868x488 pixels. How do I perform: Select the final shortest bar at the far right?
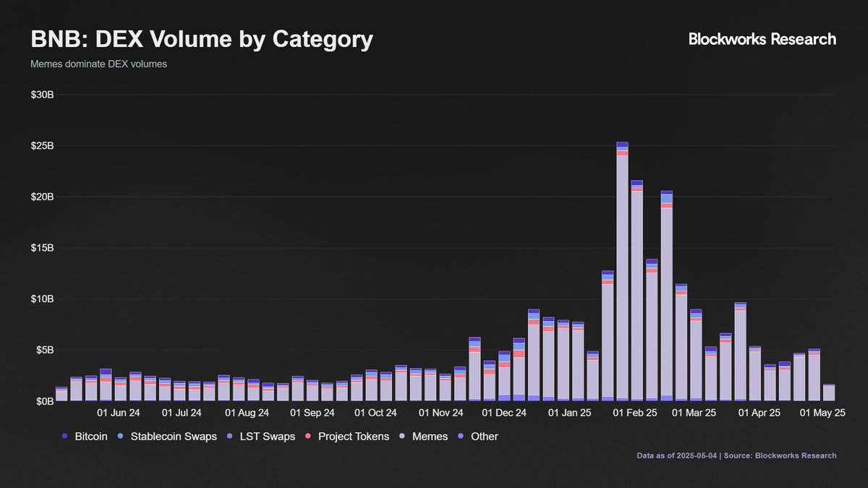coord(829,393)
